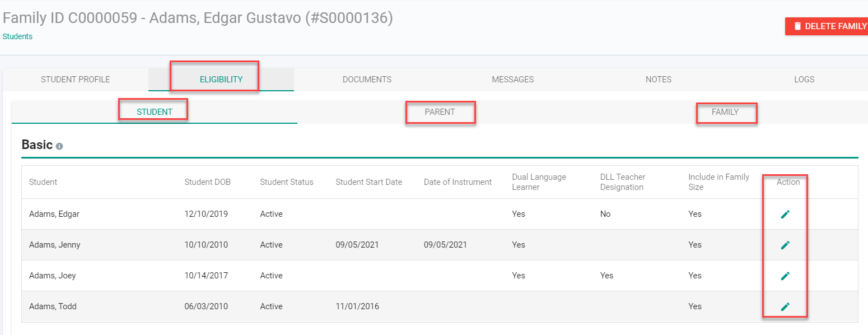Open the Family sub-tab
This screenshot has width=868, height=335.
[x=725, y=112]
